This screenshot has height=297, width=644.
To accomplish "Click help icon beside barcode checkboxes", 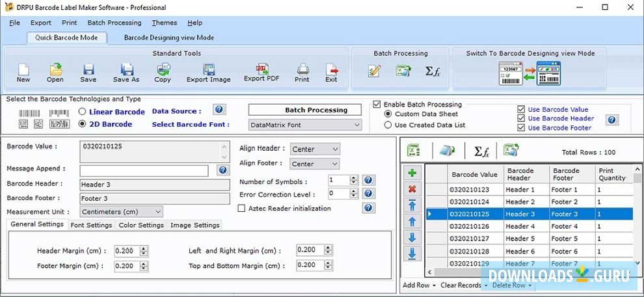I will (x=611, y=120).
